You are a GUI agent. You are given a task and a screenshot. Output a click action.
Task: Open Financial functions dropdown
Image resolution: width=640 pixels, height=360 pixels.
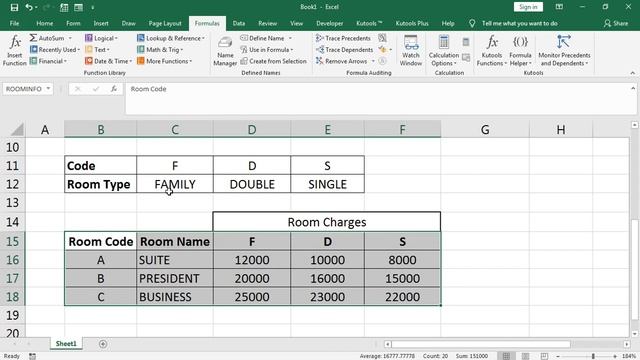[x=48, y=61]
